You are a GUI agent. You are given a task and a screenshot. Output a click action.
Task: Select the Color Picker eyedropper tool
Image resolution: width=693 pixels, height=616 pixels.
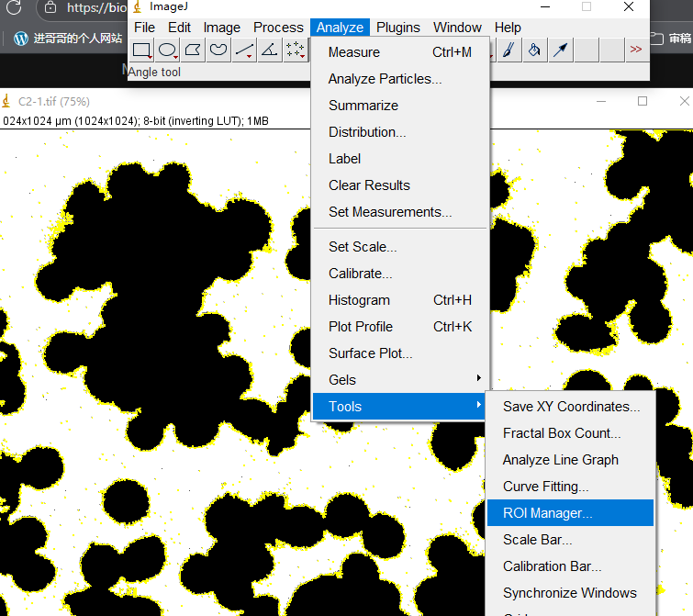(x=560, y=50)
